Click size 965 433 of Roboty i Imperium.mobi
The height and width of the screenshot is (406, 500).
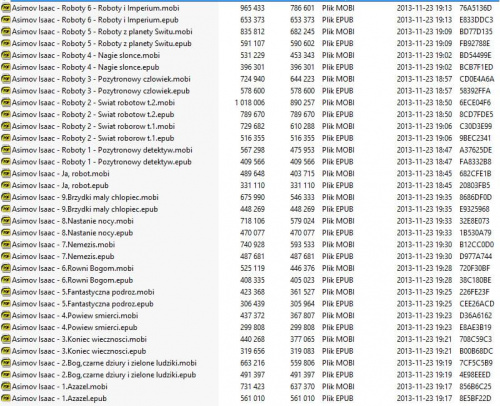(252, 8)
